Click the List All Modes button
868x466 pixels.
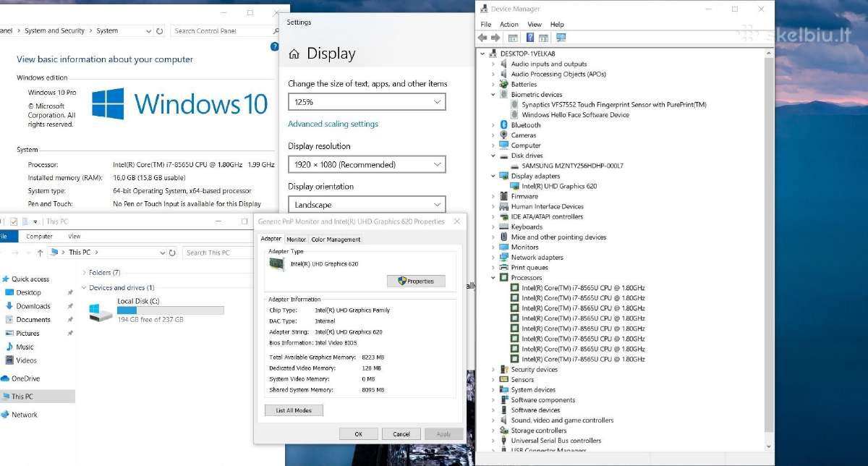click(x=294, y=410)
